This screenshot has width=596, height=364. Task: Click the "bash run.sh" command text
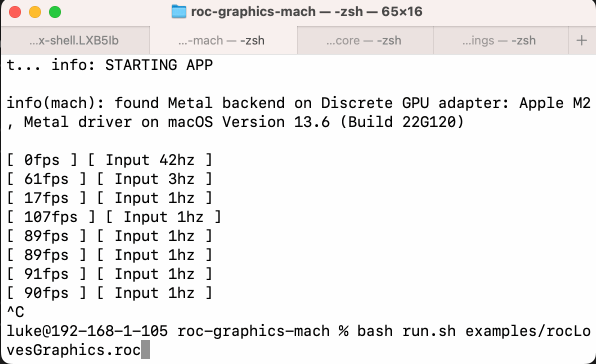pos(407,331)
